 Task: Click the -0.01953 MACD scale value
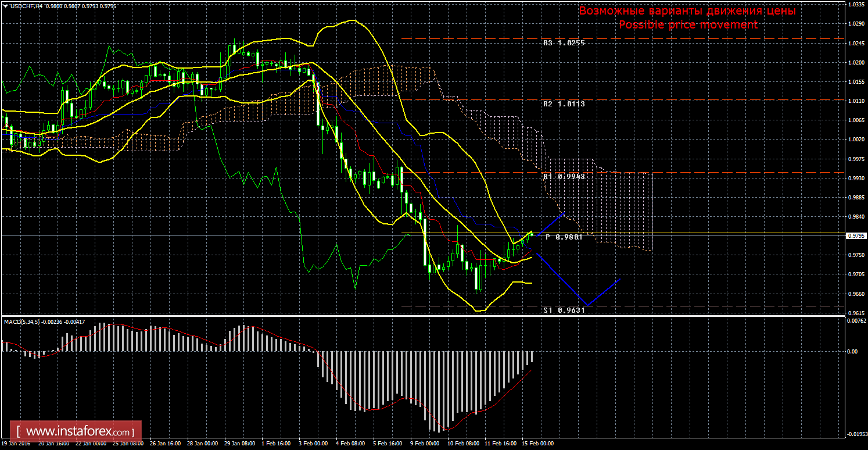[x=856, y=434]
